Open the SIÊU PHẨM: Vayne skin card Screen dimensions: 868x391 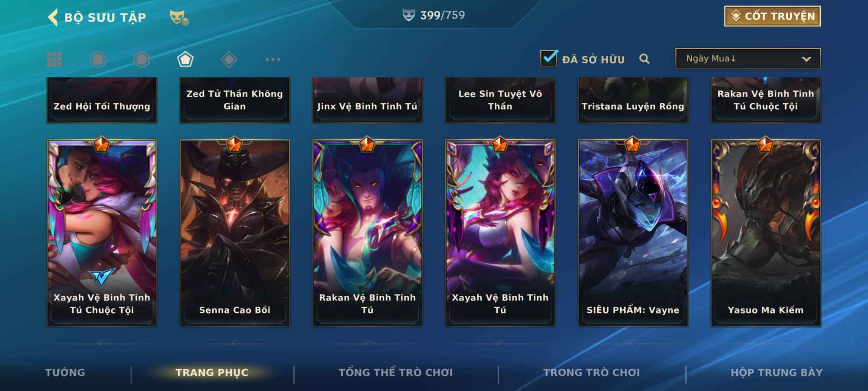pyautogui.click(x=633, y=233)
